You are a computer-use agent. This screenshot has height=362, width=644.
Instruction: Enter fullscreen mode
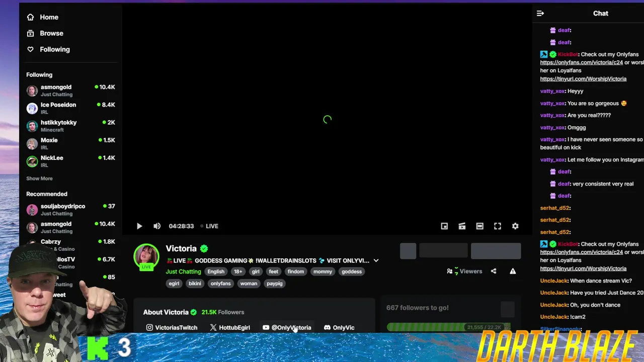click(498, 226)
